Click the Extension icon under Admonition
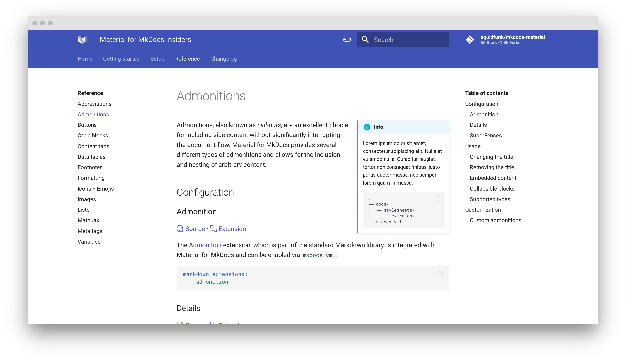Image resolution: width=626 pixels, height=364 pixels. pos(213,228)
